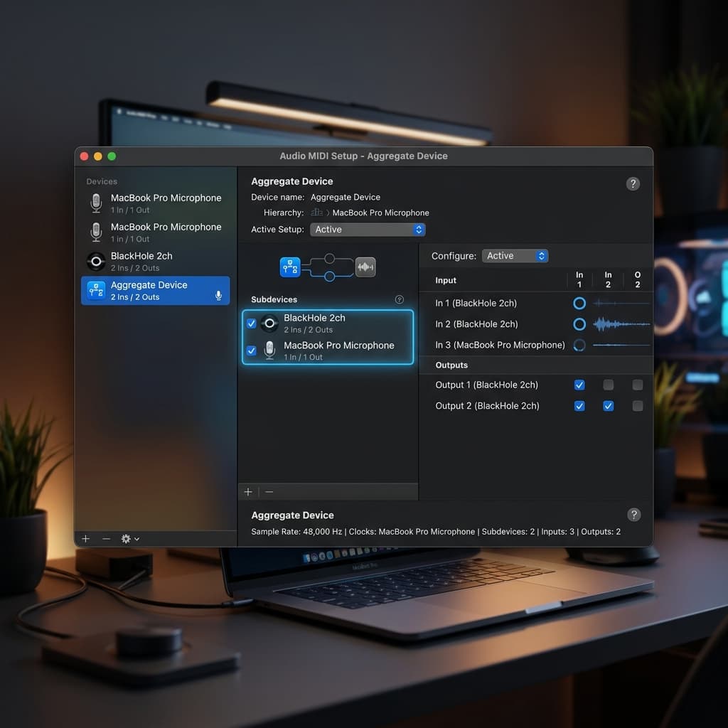Click the microphone indicator on Aggregate Device row
The height and width of the screenshot is (728, 728).
[x=218, y=295]
